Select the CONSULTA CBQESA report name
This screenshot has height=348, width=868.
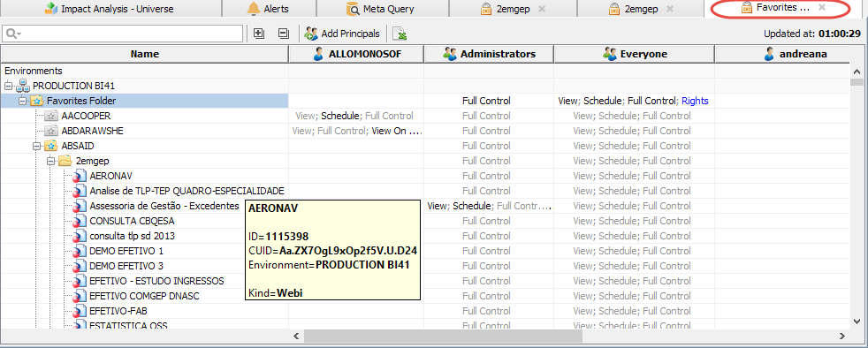click(132, 221)
